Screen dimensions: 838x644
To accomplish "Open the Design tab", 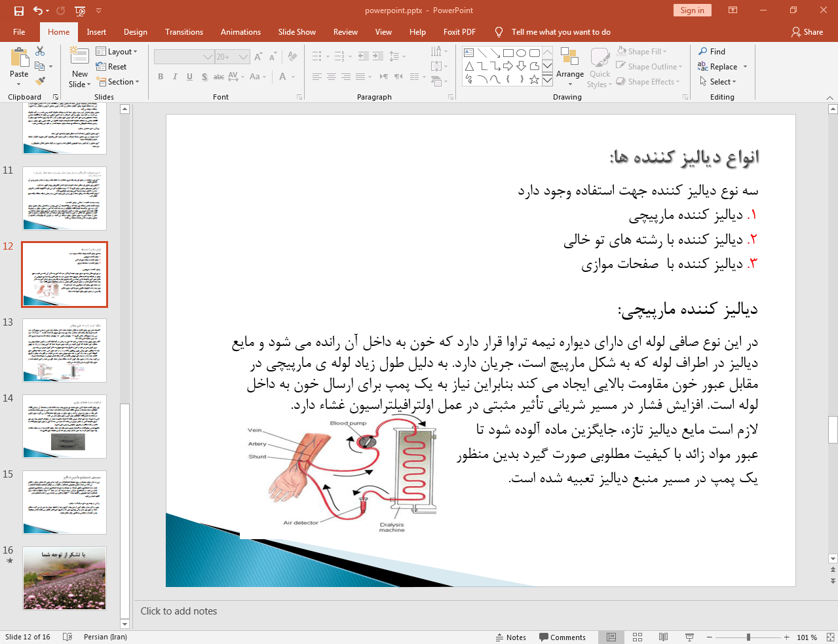I will tap(136, 31).
